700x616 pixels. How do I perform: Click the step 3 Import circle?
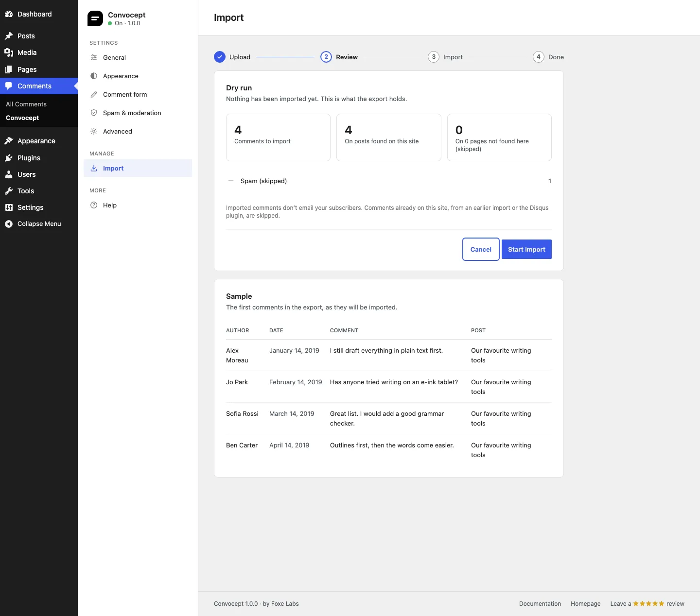tap(434, 57)
